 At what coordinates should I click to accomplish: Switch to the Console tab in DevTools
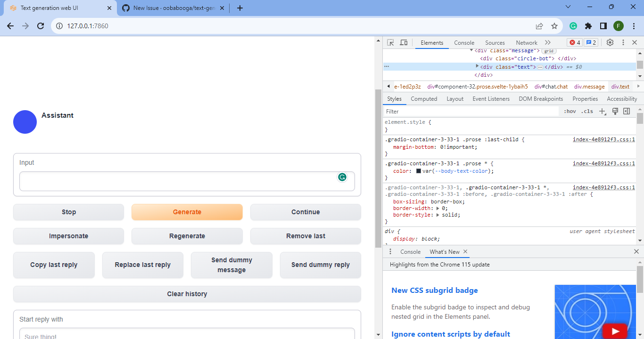pyautogui.click(x=464, y=42)
